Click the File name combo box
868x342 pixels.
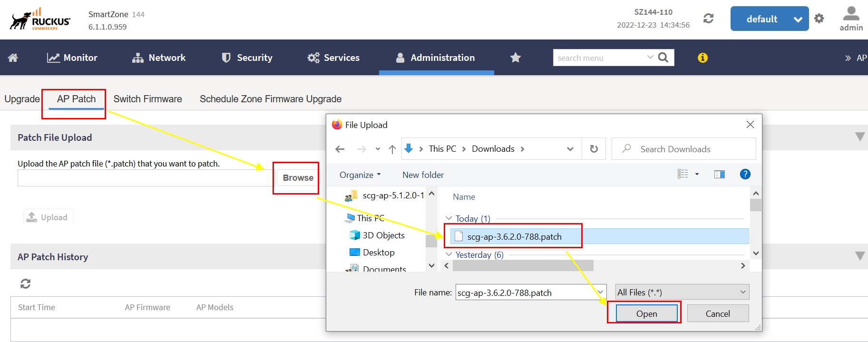pyautogui.click(x=531, y=293)
